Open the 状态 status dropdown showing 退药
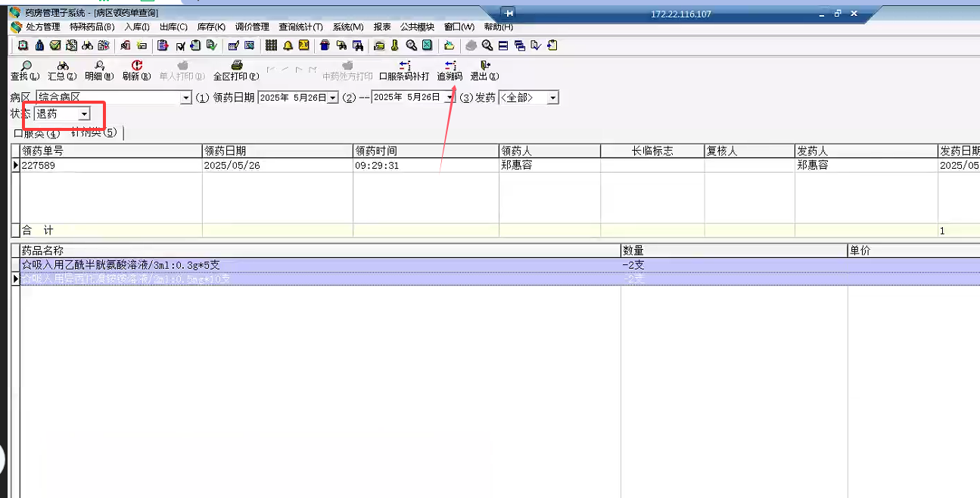Image resolution: width=980 pixels, height=498 pixels. (x=85, y=114)
